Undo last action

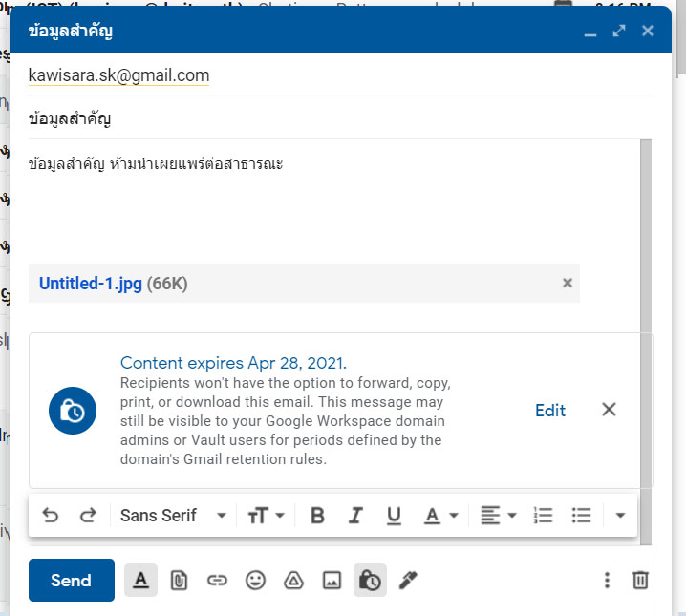coord(51,516)
